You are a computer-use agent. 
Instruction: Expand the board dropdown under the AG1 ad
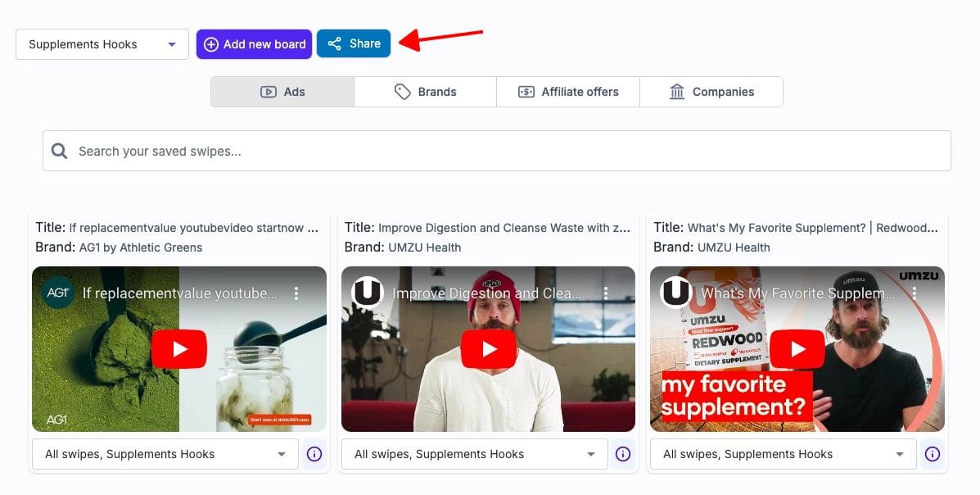(x=164, y=453)
